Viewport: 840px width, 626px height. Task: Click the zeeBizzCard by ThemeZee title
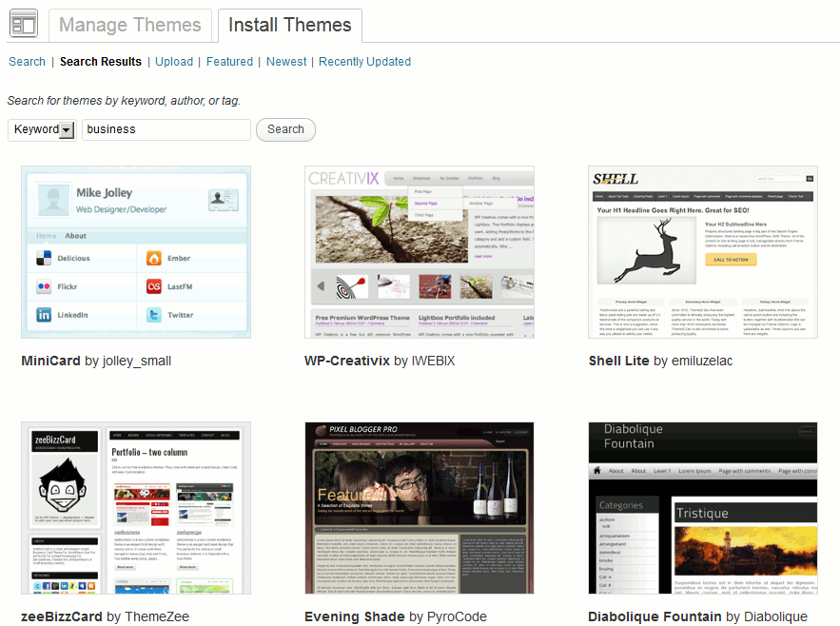[x=105, y=616]
